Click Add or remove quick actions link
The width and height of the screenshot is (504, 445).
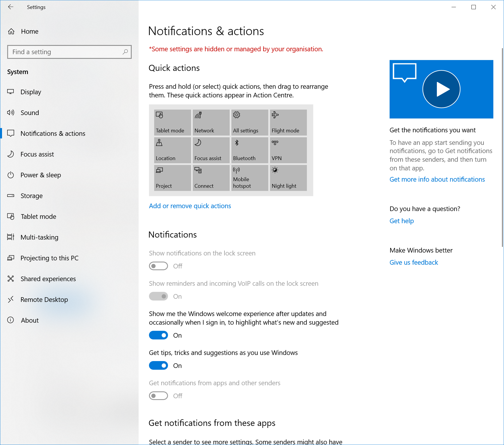190,206
